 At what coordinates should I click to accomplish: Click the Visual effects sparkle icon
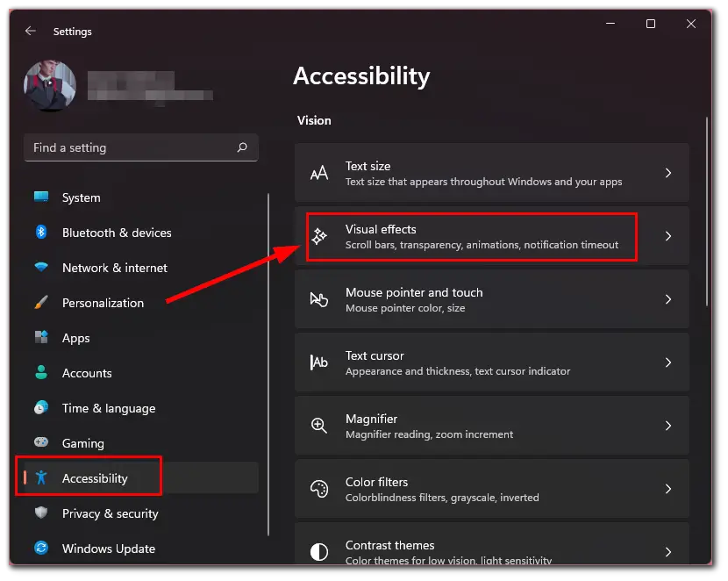coord(319,236)
